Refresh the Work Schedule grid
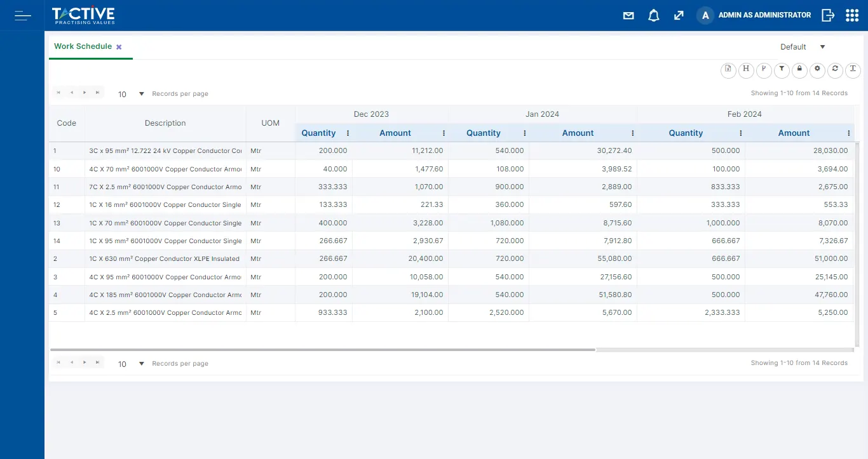868x459 pixels. pyautogui.click(x=835, y=70)
